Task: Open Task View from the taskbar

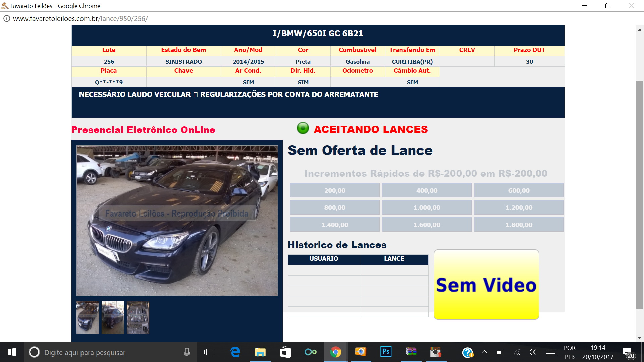Action: (x=209, y=352)
